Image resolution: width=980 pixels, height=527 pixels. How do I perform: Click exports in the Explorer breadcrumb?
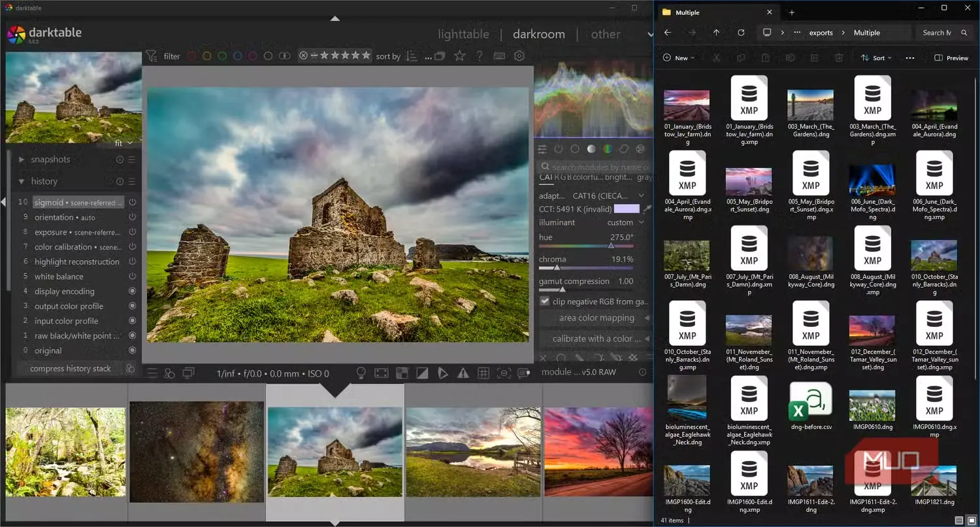821,33
